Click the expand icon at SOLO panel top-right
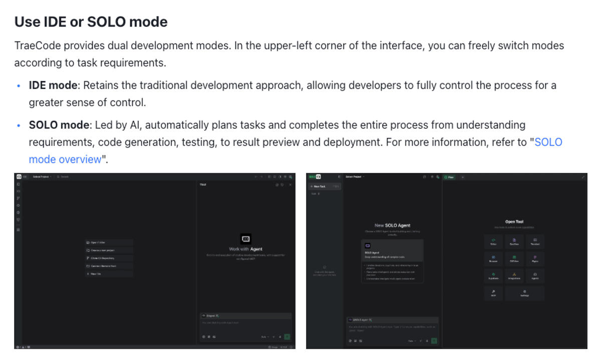The height and width of the screenshot is (364, 601). [583, 177]
